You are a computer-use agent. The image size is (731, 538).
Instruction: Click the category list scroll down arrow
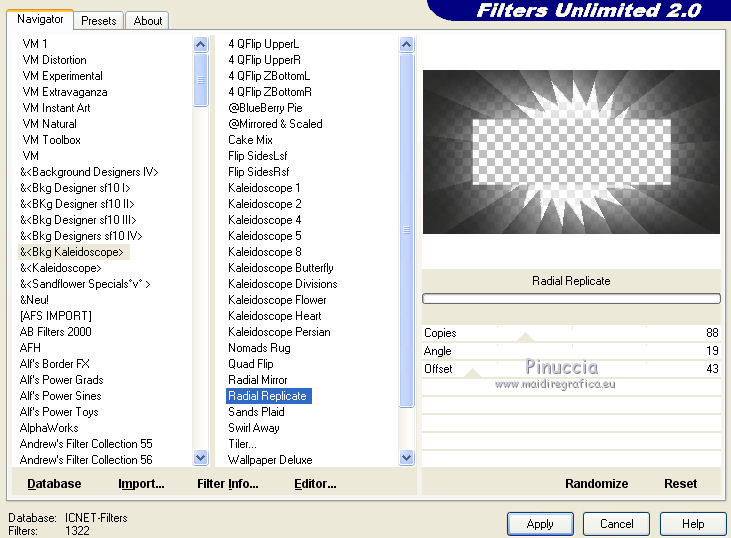pos(200,458)
